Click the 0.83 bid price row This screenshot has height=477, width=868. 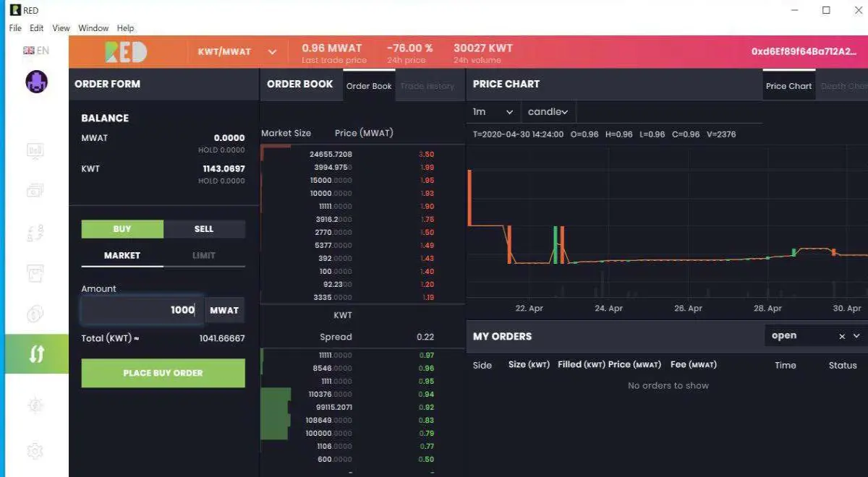(x=362, y=420)
